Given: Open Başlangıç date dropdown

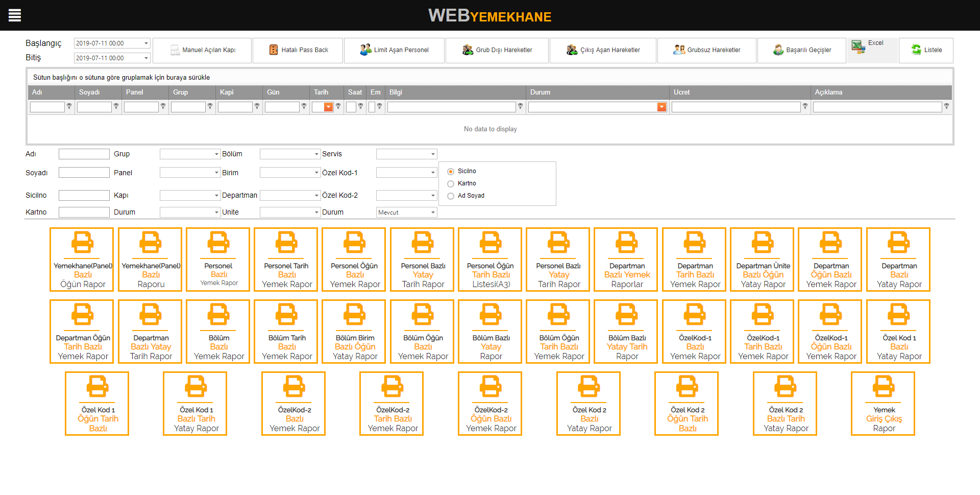Looking at the screenshot, I should pos(146,43).
